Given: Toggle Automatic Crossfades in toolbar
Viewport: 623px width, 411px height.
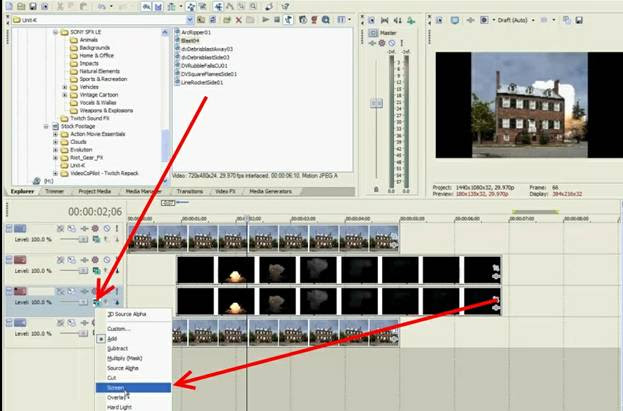Looking at the screenshot, I should [x=158, y=6].
